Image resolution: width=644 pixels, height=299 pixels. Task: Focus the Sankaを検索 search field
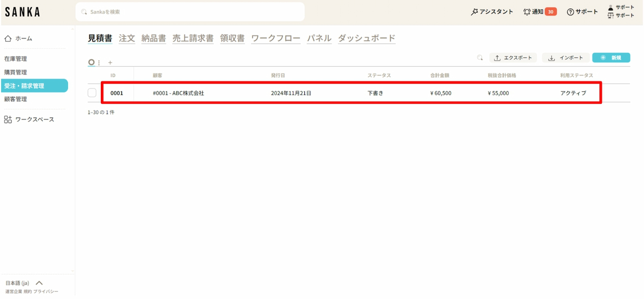pyautogui.click(x=190, y=12)
